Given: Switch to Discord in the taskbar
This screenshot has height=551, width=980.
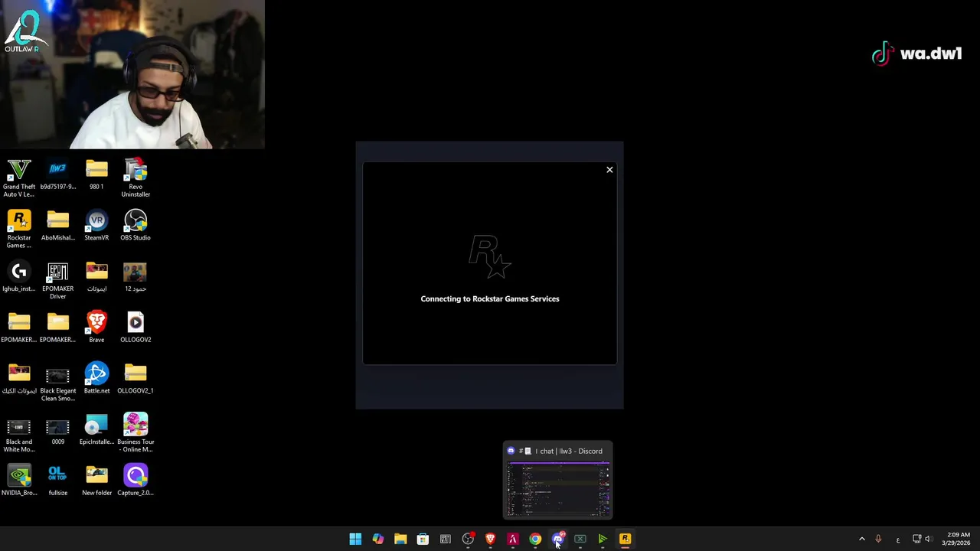Looking at the screenshot, I should click(557, 539).
